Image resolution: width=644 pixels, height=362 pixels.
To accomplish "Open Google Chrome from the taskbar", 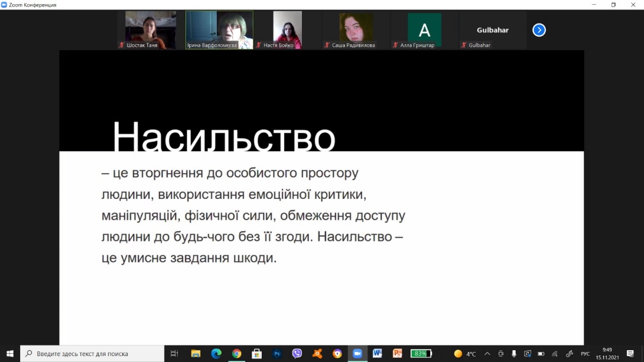I will [236, 354].
